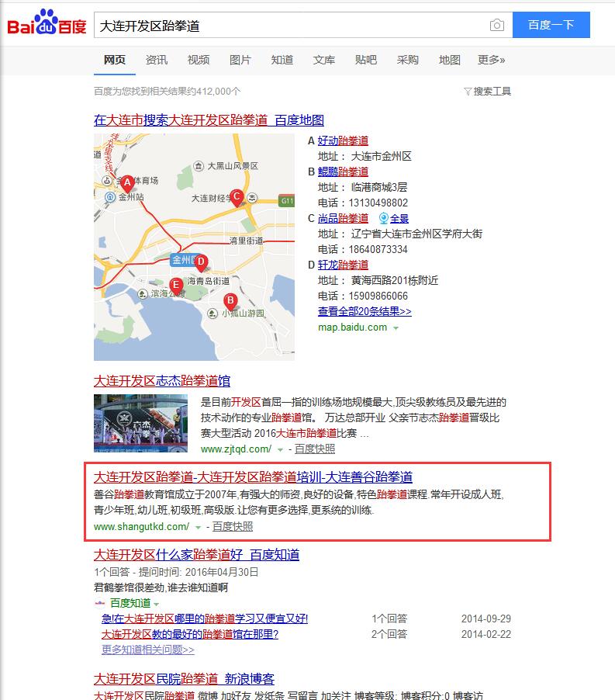Viewport: 615px width, 700px height.
Task: Click the 搜索工具 filter icon
Action: point(468,92)
